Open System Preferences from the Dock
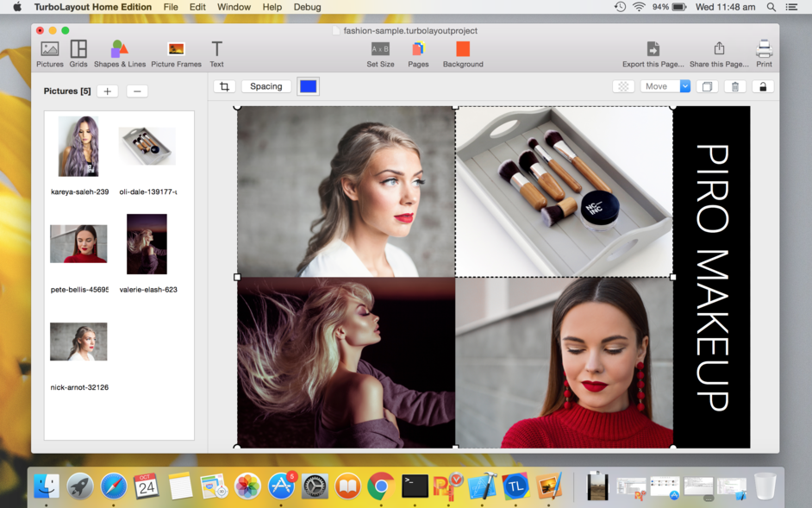This screenshot has width=812, height=508. click(x=315, y=486)
